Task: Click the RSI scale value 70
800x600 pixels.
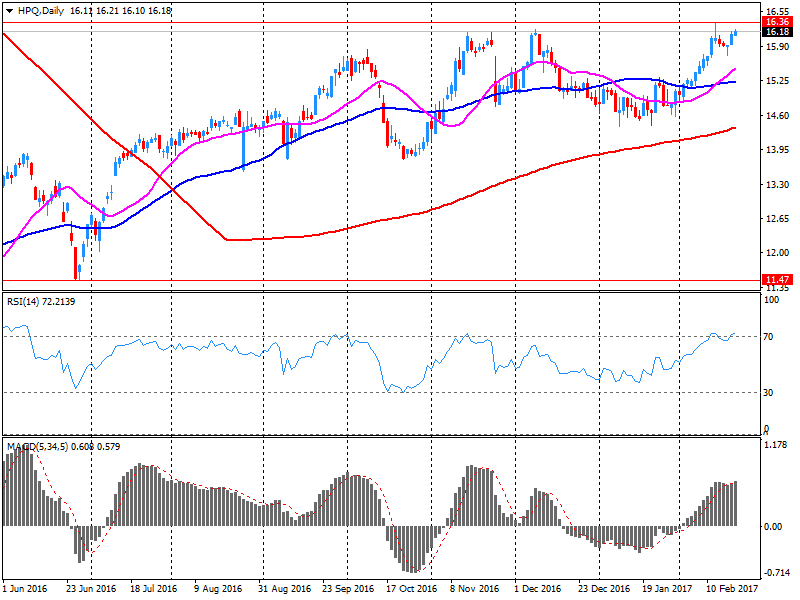Action: (768, 336)
